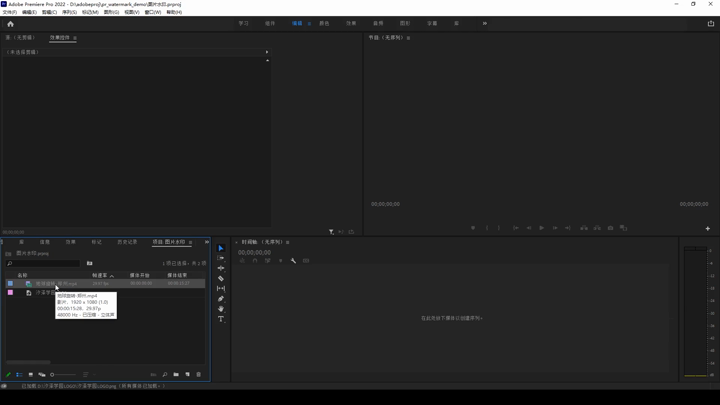Switch to the 历史记录 tab

(x=127, y=242)
